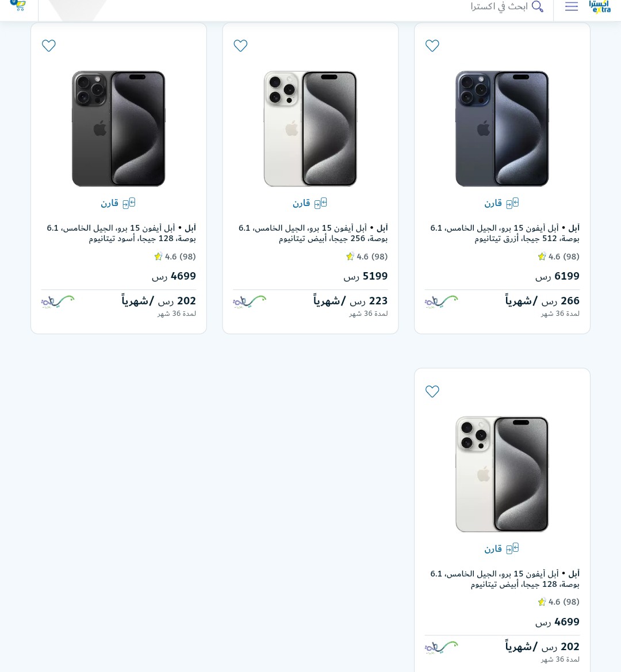621x672 pixels.
Task: Focus the eXtra search input field
Action: [499, 6]
